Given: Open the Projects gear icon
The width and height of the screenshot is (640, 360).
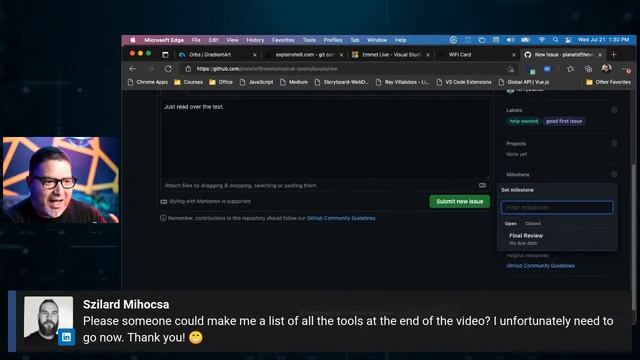Looking at the screenshot, I should tap(614, 144).
